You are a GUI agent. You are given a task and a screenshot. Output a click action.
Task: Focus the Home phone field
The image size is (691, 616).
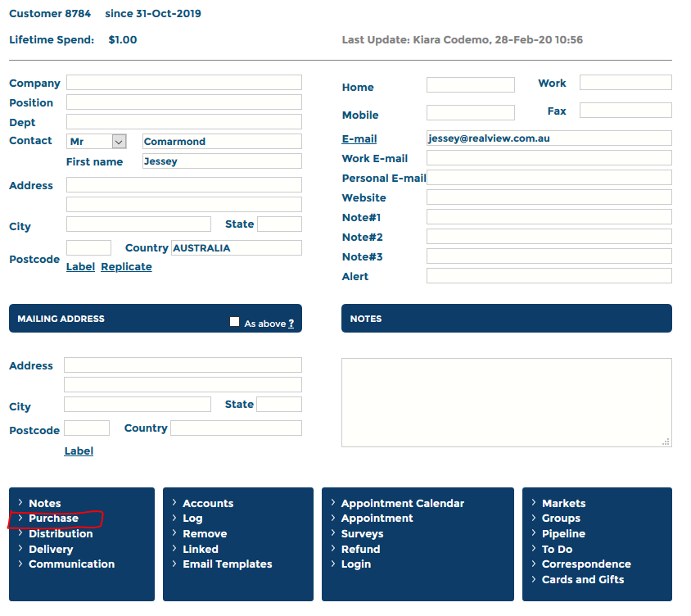tap(471, 84)
